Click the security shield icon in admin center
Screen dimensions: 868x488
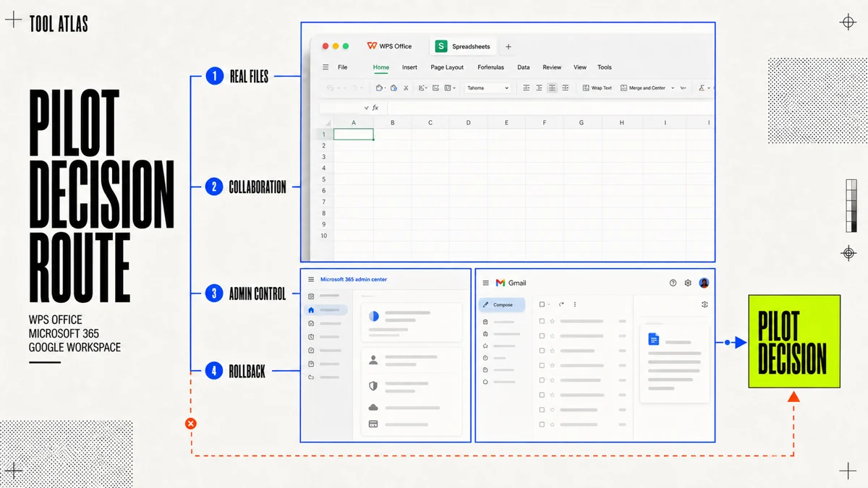coord(373,386)
